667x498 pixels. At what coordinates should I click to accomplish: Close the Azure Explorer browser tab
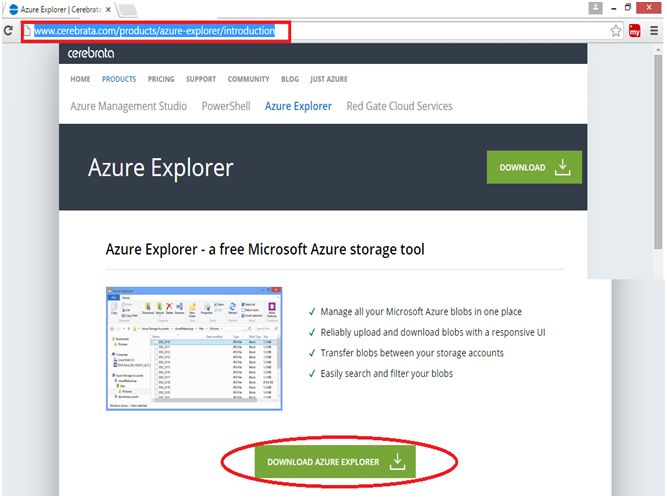click(x=108, y=9)
